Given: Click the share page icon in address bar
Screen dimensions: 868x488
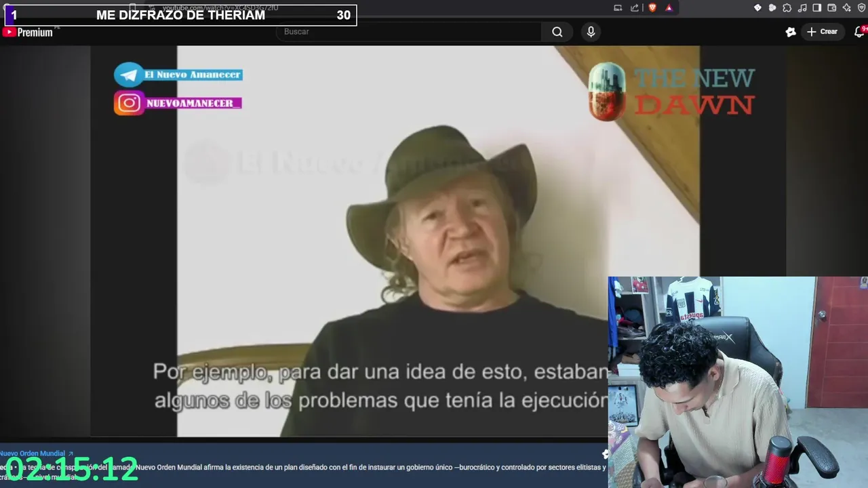Looking at the screenshot, I should click(635, 8).
